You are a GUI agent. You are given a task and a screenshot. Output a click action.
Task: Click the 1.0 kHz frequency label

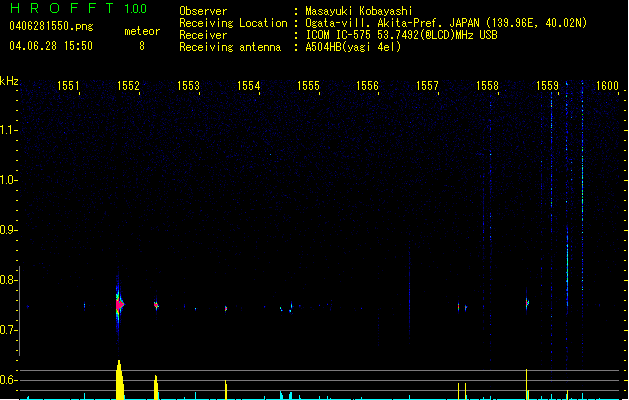pyautogui.click(x=8, y=180)
